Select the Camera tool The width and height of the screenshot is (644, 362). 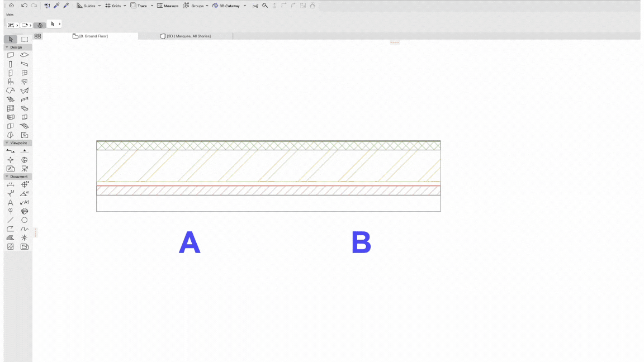25,169
